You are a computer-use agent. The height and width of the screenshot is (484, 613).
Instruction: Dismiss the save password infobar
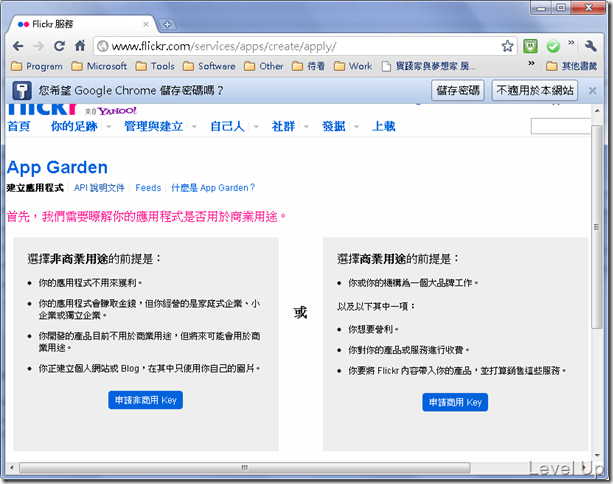coord(592,91)
